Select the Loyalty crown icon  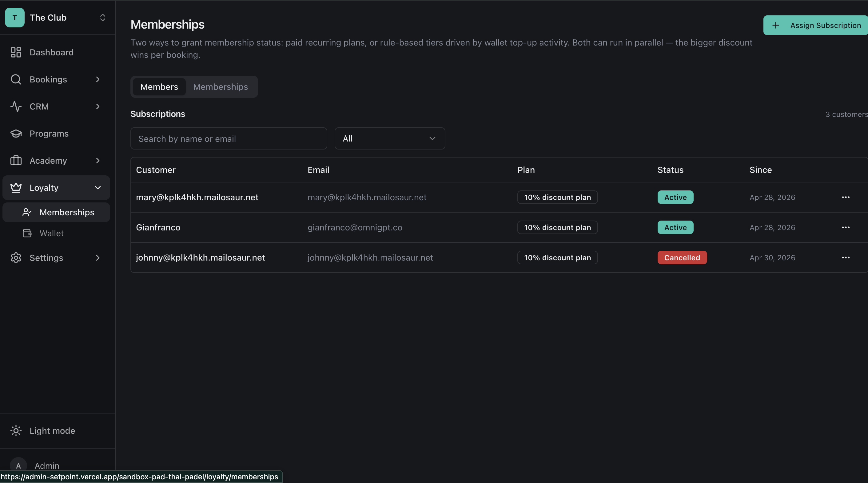[16, 187]
